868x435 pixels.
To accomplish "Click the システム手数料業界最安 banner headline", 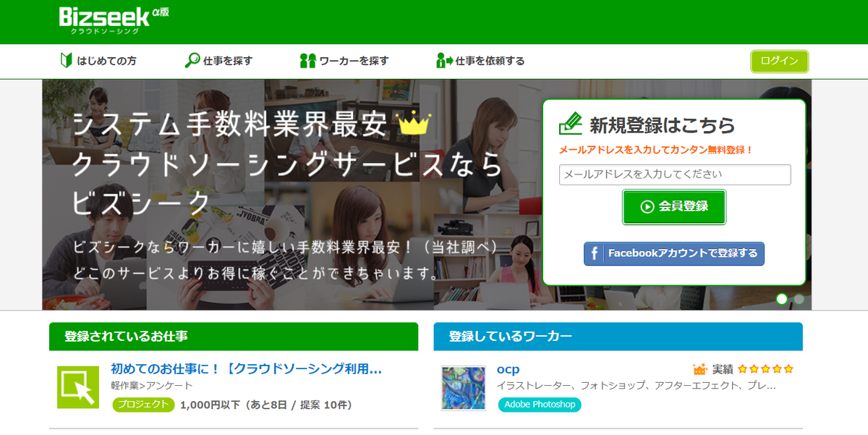I will [x=231, y=125].
